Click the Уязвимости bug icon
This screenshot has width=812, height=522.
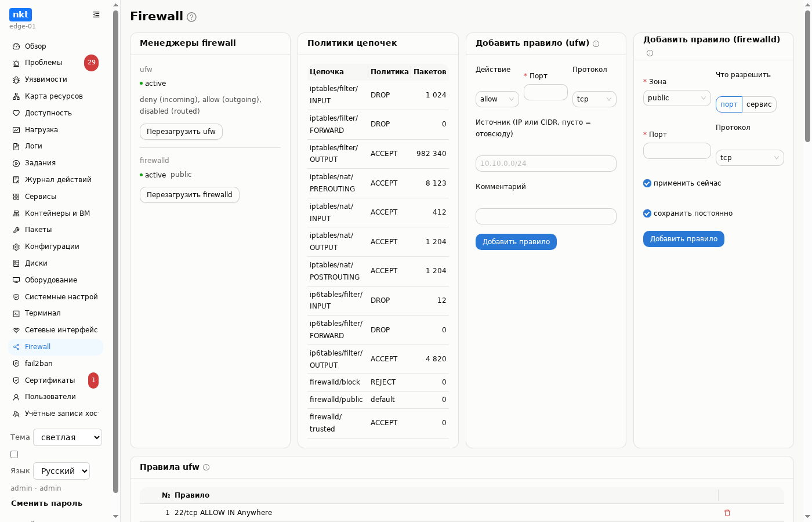(x=16, y=79)
